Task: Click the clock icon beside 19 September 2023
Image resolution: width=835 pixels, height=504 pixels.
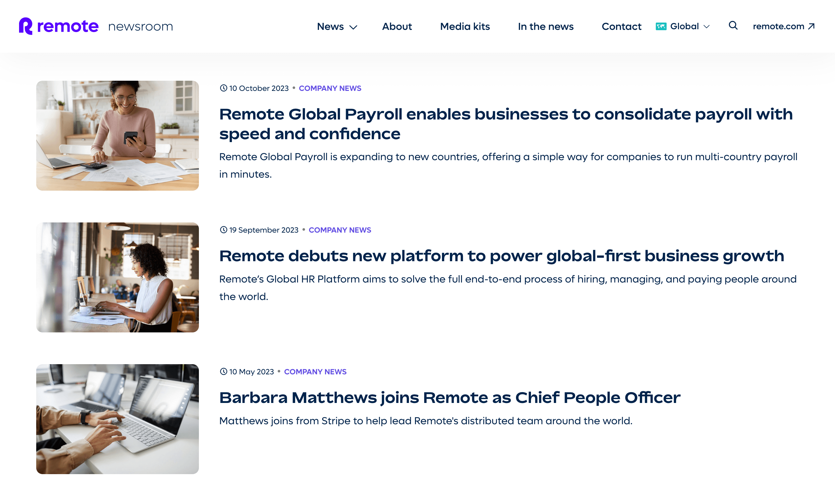Action: [x=223, y=229]
